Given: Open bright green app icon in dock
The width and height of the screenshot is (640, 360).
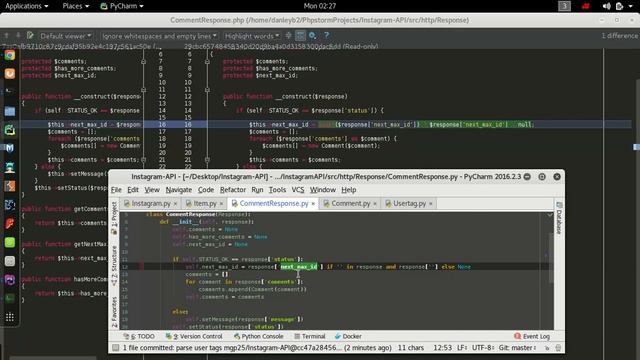Looking at the screenshot, I should point(10,242).
